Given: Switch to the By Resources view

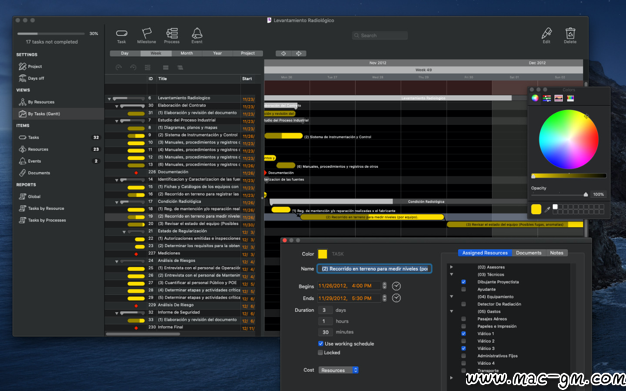Looking at the screenshot, I should tap(36, 102).
